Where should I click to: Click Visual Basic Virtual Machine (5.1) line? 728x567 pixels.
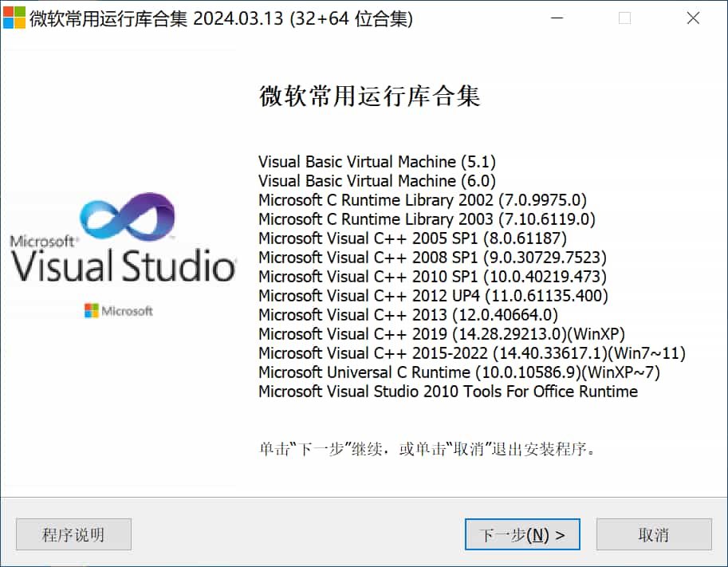(x=377, y=162)
